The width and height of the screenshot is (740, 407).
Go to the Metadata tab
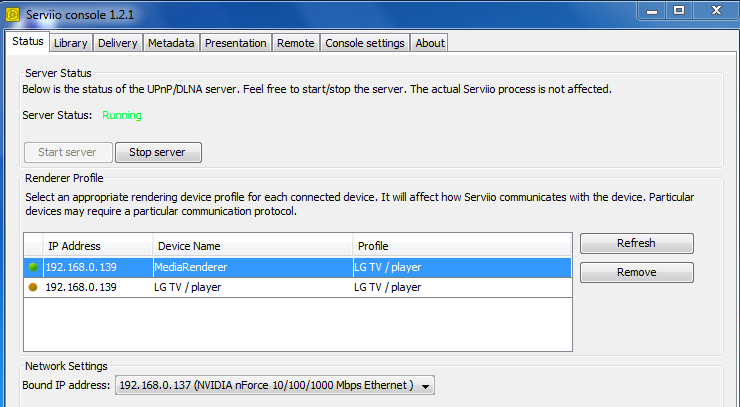coord(171,43)
